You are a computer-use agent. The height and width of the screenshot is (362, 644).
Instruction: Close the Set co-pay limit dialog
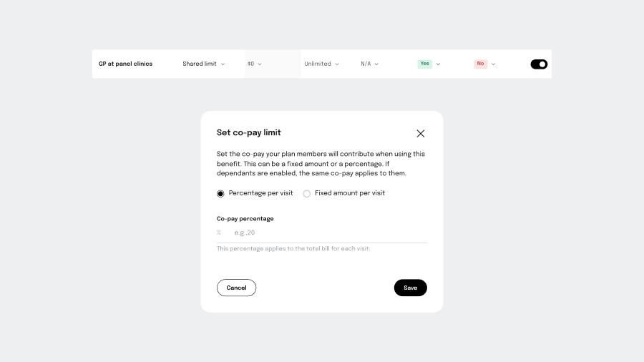(x=421, y=133)
